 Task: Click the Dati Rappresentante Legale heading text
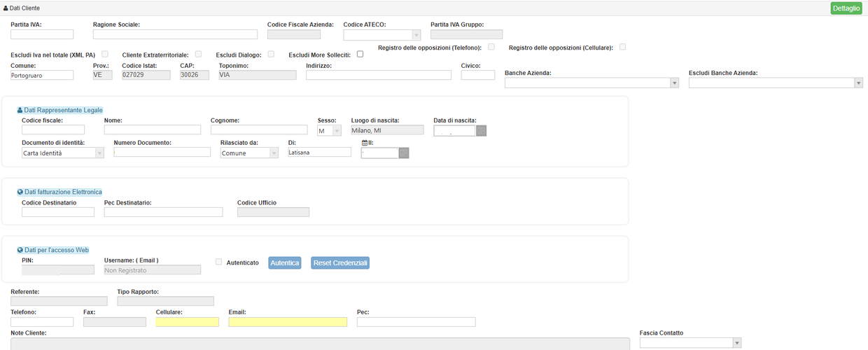pos(63,110)
